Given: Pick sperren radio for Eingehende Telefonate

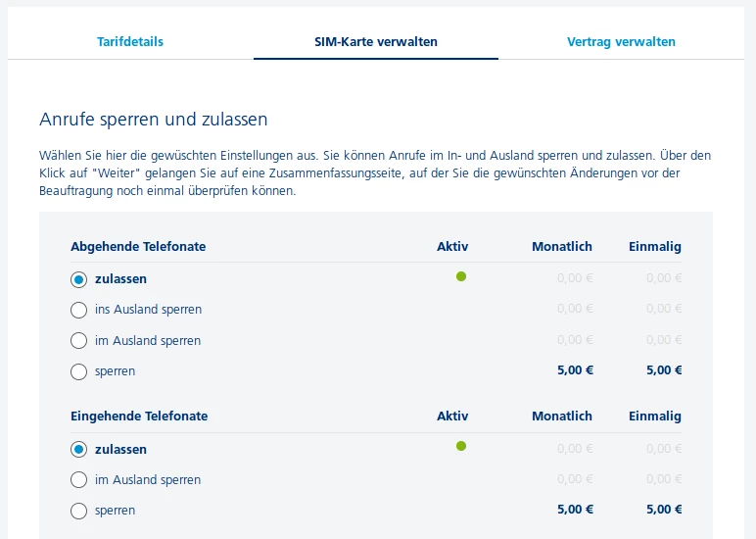Looking at the screenshot, I should [79, 511].
